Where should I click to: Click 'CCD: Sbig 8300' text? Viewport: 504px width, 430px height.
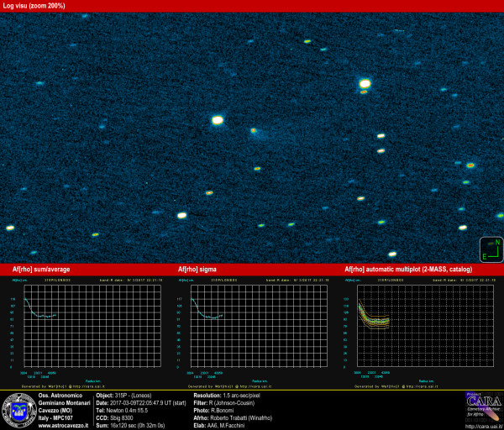(x=114, y=418)
